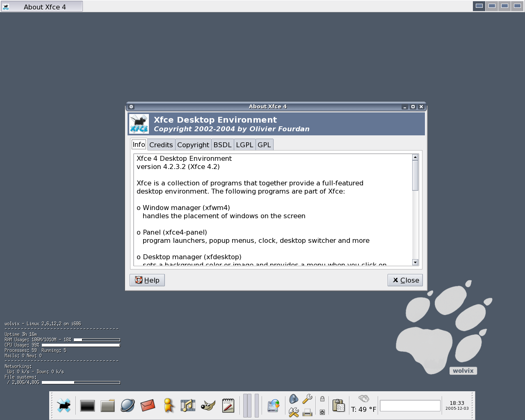
Task: Switch to the Credits tab
Action: tap(161, 145)
